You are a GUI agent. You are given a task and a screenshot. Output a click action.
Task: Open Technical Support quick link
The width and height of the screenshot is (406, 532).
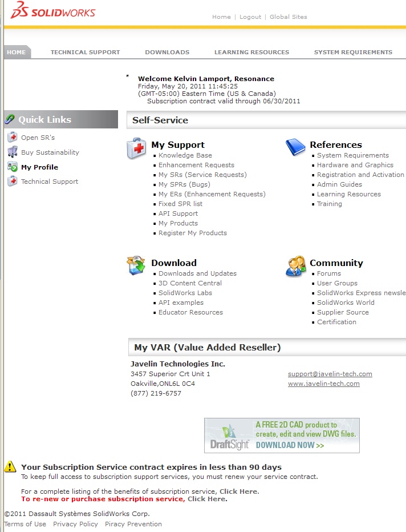point(50,182)
